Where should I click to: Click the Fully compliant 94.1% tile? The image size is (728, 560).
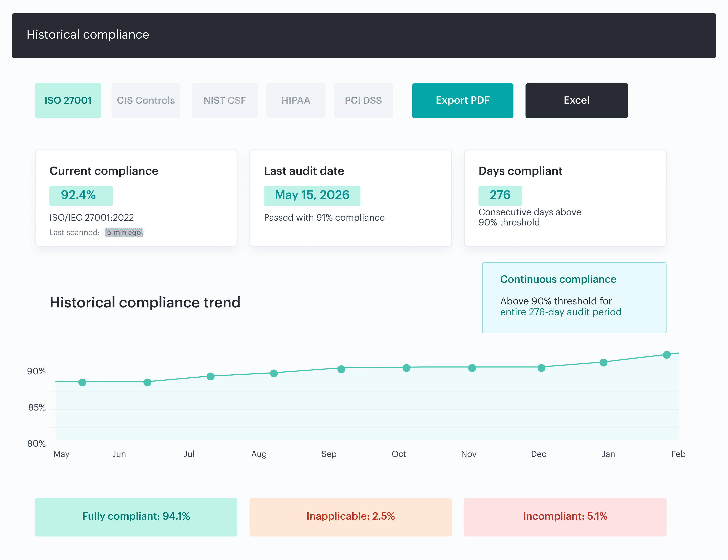point(136,517)
